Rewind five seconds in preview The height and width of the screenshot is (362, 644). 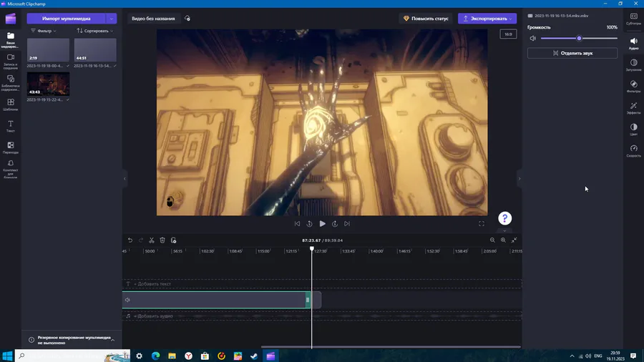309,224
